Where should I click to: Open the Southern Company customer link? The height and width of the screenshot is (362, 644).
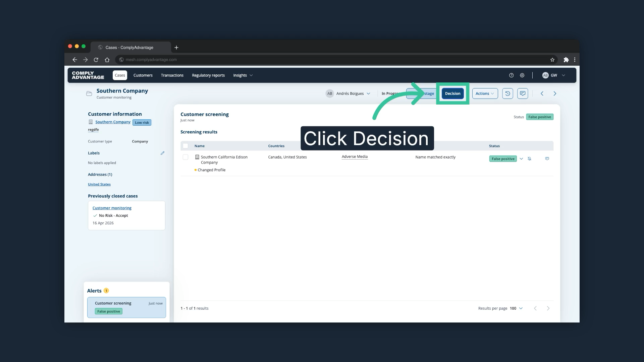(x=113, y=122)
